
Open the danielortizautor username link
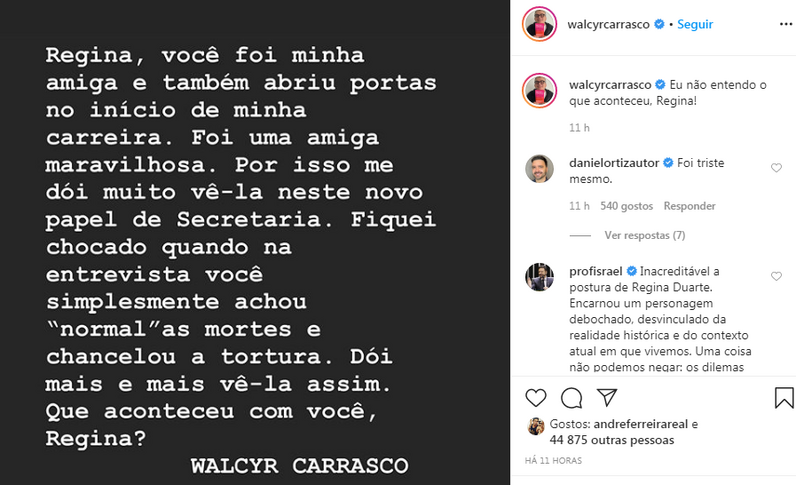614,163
